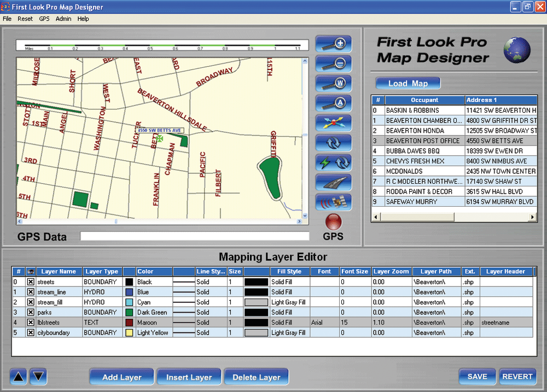Uncheck the parks layer visibility box
The width and height of the screenshot is (547, 392).
tap(31, 313)
